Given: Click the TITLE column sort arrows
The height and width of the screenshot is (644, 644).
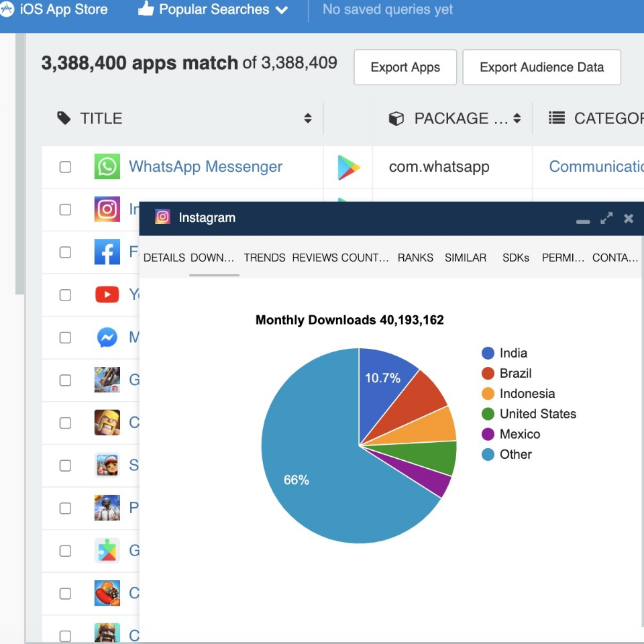Looking at the screenshot, I should click(x=308, y=118).
